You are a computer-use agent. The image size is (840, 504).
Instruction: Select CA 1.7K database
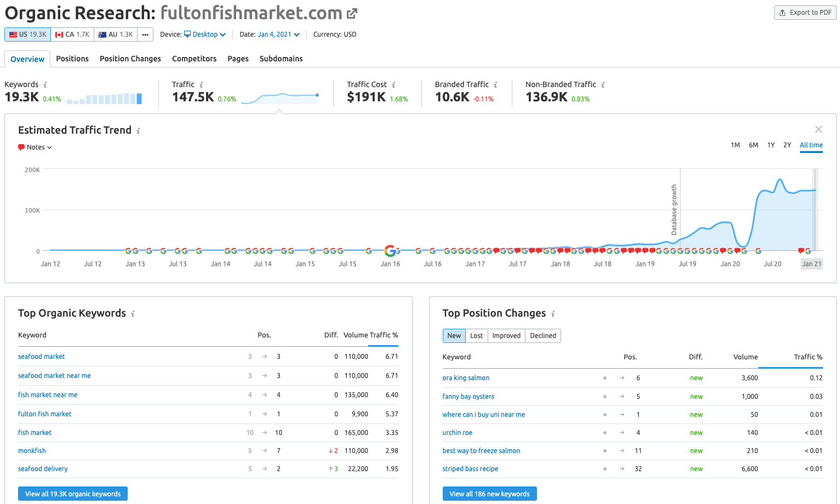pos(72,35)
